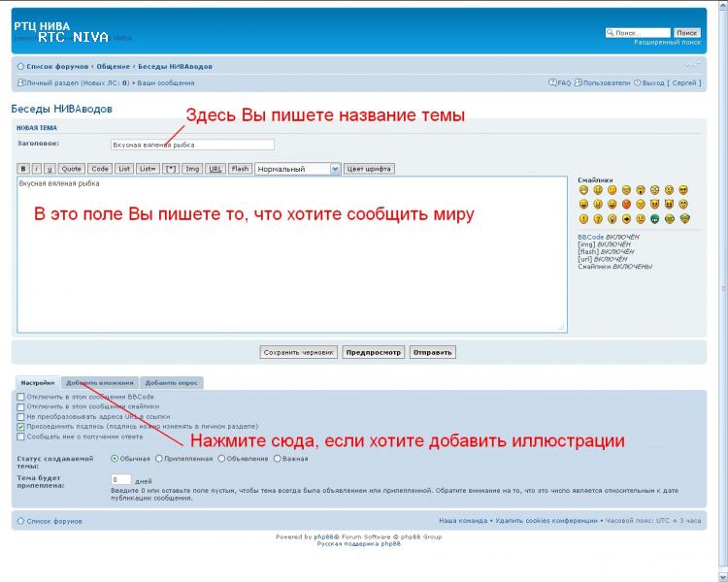Tick Не преобразовывать адреса URL в ссылки
The image size is (728, 582).
tap(20, 417)
